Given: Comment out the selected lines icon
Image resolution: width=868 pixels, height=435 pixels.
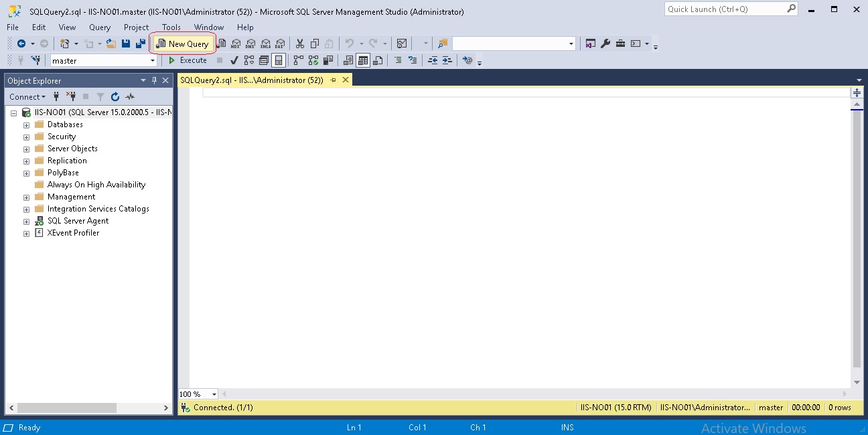Looking at the screenshot, I should point(397,60).
